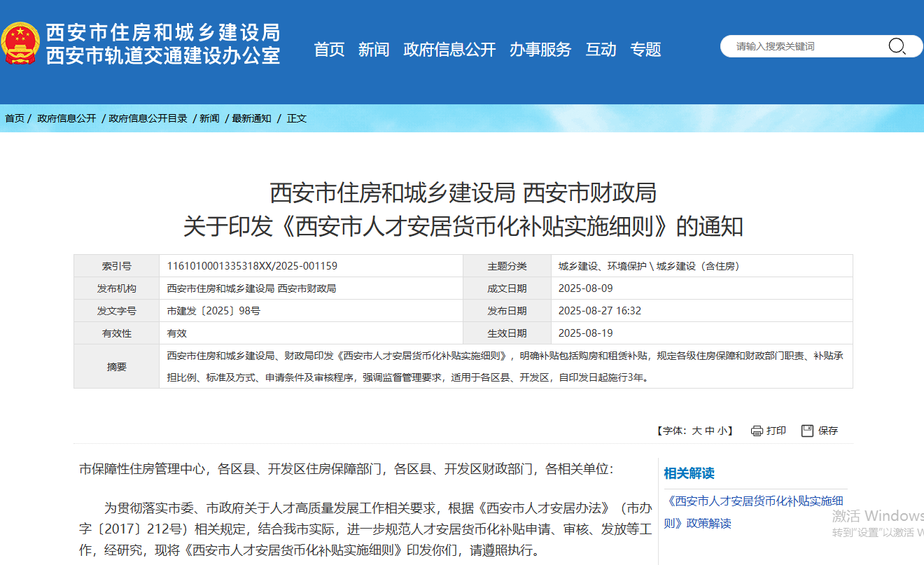This screenshot has width=924, height=565.
Task: Type in the search keyword field
Action: (x=805, y=46)
